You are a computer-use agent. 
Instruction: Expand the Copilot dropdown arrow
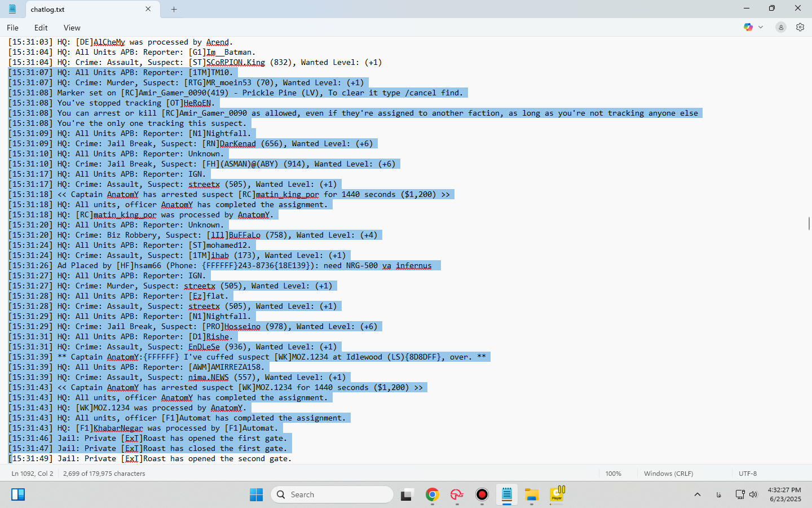tap(761, 27)
